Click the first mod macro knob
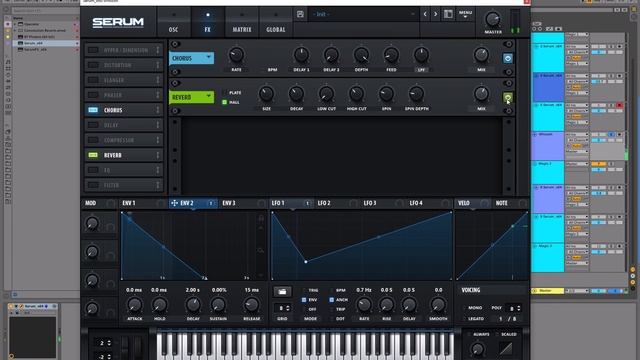The image size is (640, 360). (92, 223)
